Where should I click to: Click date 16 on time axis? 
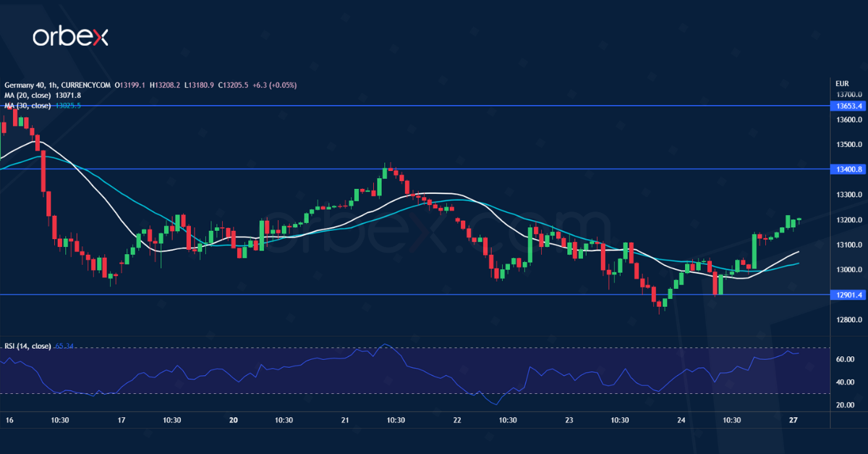8,420
